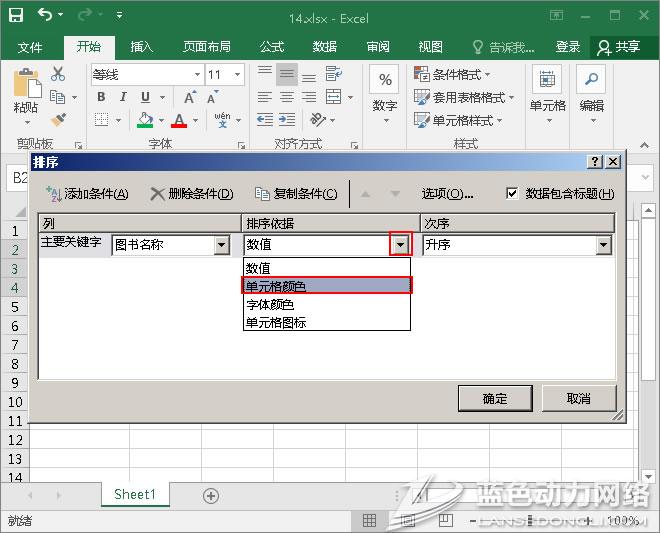660x533 pixels.
Task: Toggle Bold formatting
Action: [x=101, y=97]
